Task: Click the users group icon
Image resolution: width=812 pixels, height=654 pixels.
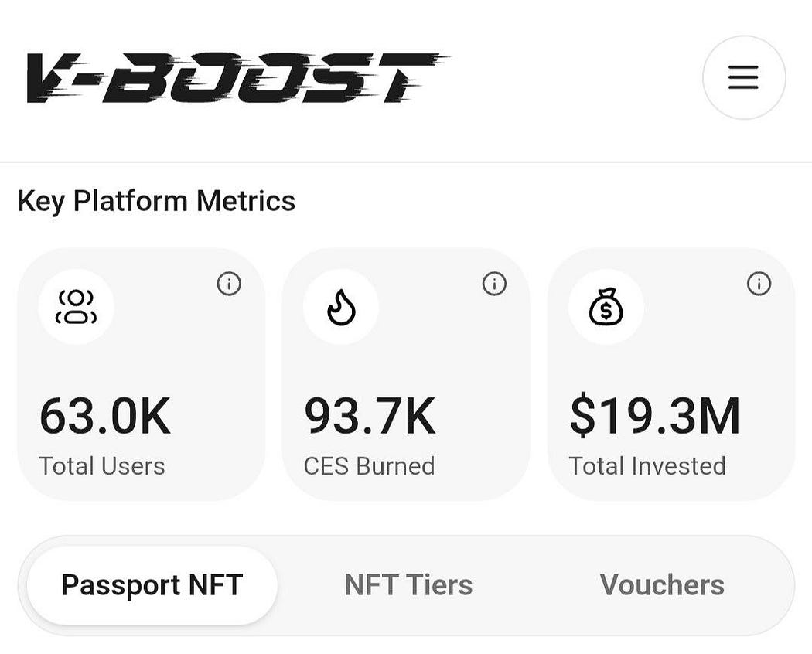Action: click(76, 307)
